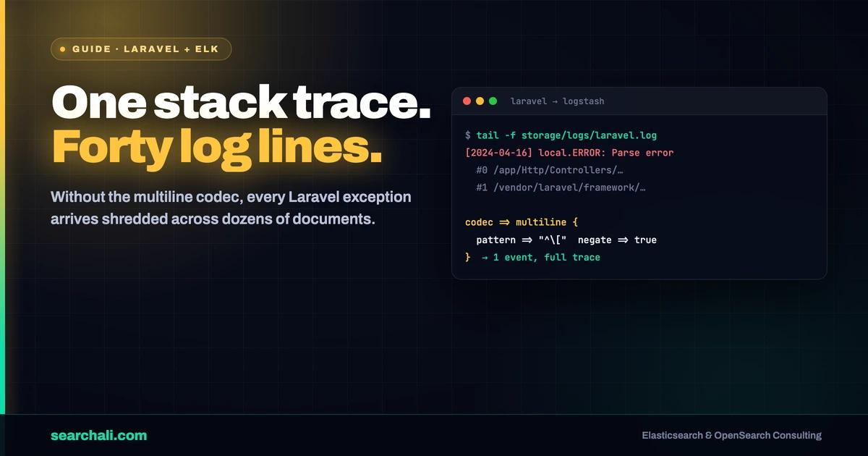Click the red dot in terminal title bar
This screenshot has width=868, height=456.
point(467,101)
